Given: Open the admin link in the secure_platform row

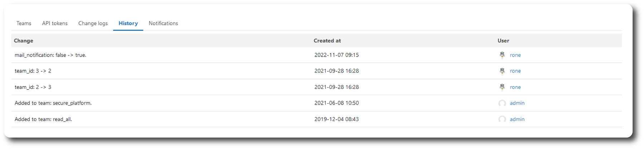Looking at the screenshot, I should (x=517, y=103).
